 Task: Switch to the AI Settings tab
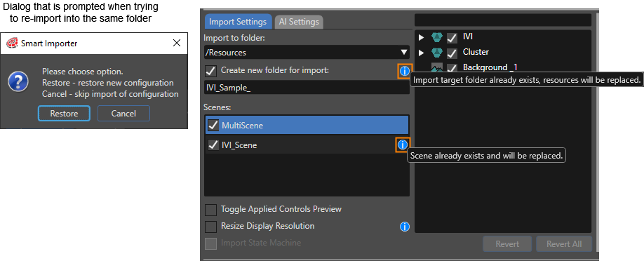click(299, 22)
